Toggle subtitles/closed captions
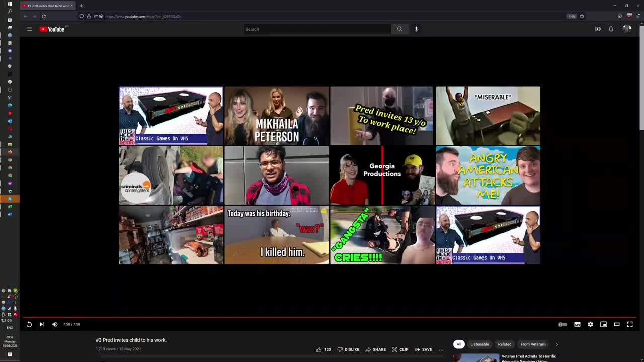The width and height of the screenshot is (644, 362). [x=577, y=324]
